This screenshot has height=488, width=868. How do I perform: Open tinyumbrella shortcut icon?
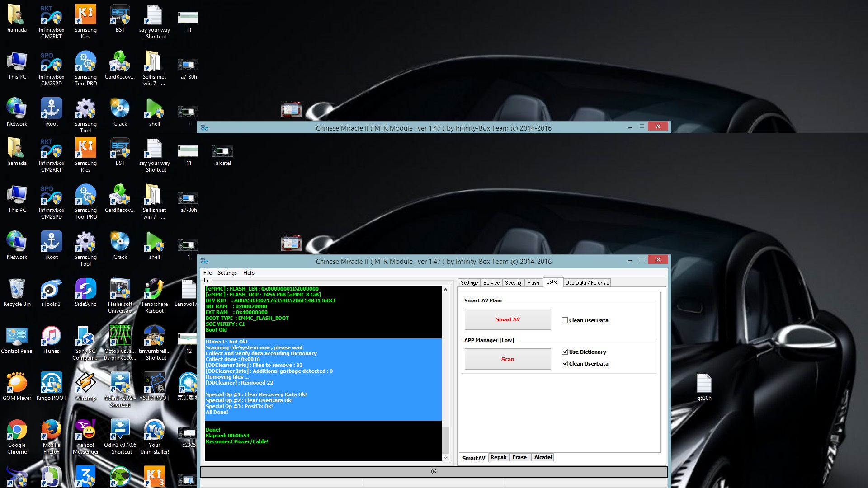(154, 343)
